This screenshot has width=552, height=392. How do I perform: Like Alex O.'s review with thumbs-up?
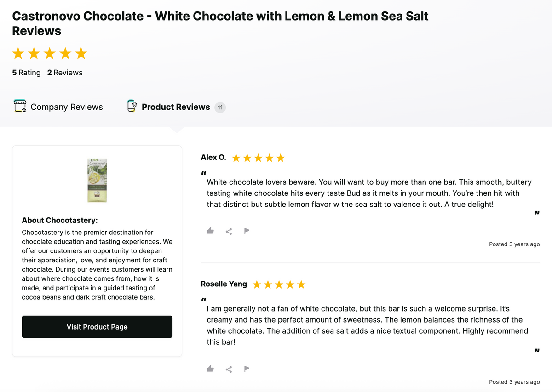[210, 231]
